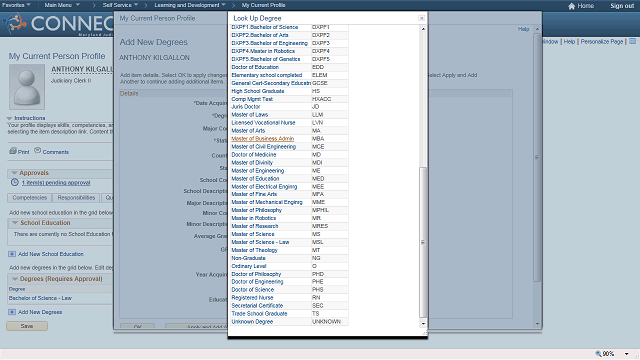Collapse the School Education section
Image resolution: width=640 pixels, height=360 pixels.
(x=15, y=223)
